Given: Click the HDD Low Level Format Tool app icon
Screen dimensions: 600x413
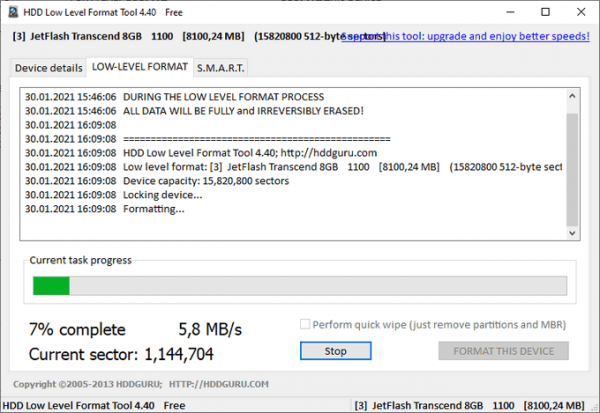Looking at the screenshot, I should [13, 12].
